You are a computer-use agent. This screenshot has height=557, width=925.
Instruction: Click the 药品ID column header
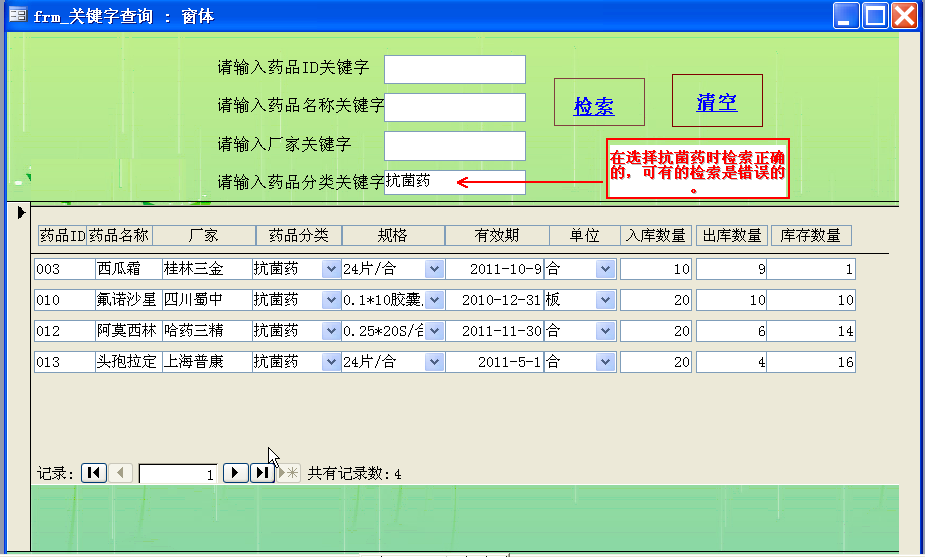62,235
